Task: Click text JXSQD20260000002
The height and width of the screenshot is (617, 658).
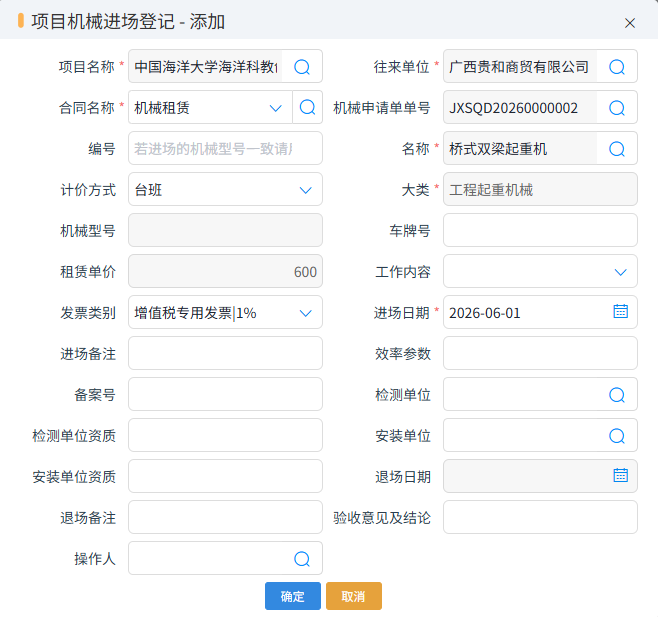Action: click(x=513, y=108)
